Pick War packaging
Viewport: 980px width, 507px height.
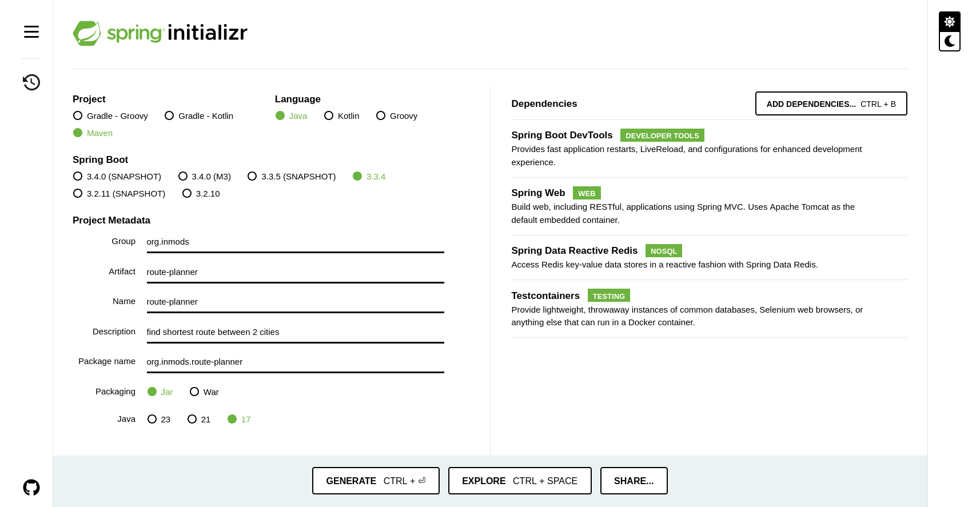tap(204, 392)
